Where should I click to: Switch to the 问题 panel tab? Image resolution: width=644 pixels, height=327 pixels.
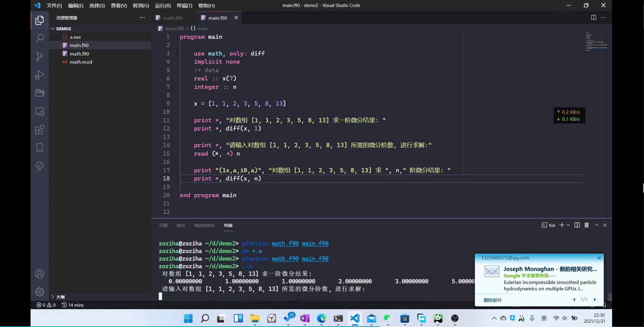(164, 225)
